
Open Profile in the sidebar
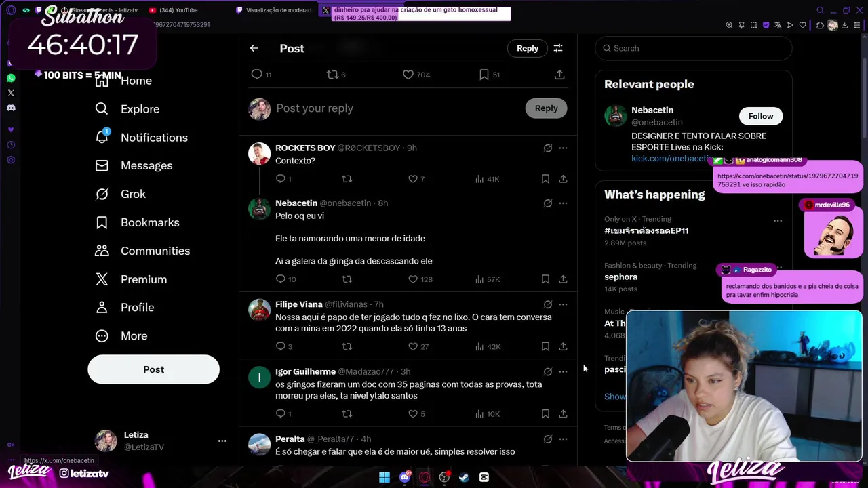point(125,308)
